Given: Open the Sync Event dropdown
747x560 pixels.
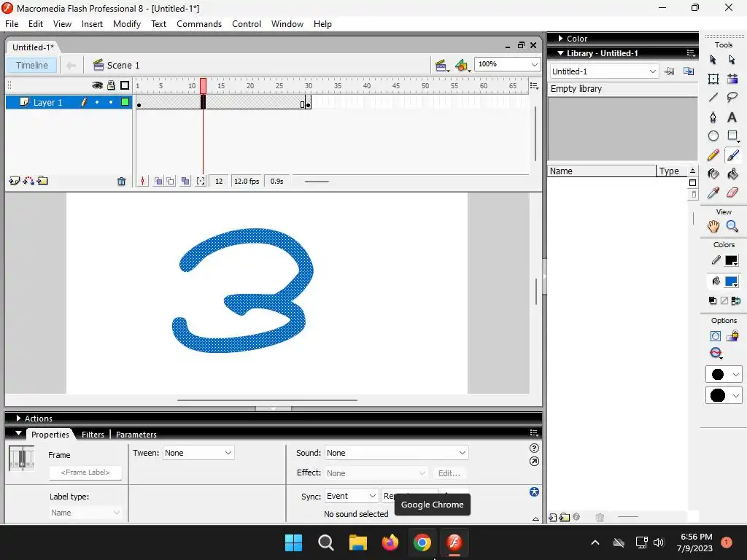Looking at the screenshot, I should pyautogui.click(x=352, y=496).
